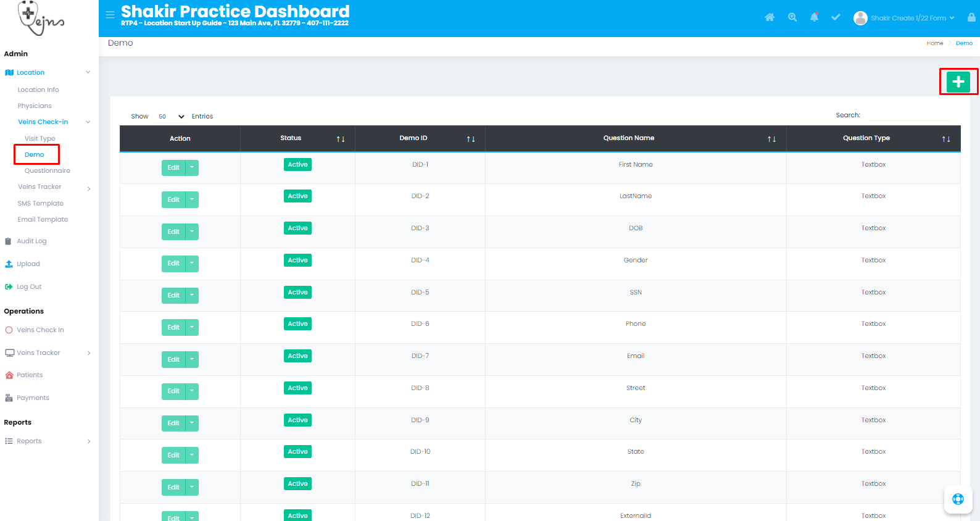The image size is (980, 521).
Task: Expand Reports section in sidebar
Action: [48, 441]
